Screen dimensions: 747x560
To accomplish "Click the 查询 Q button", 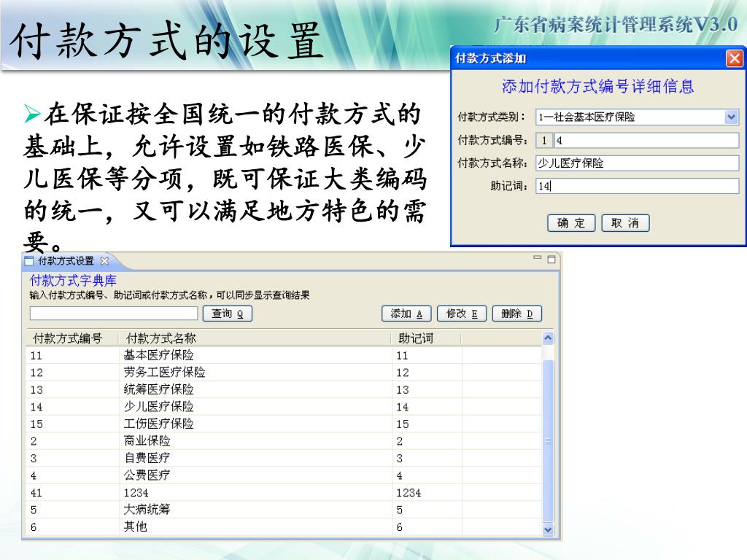I will coord(228,314).
